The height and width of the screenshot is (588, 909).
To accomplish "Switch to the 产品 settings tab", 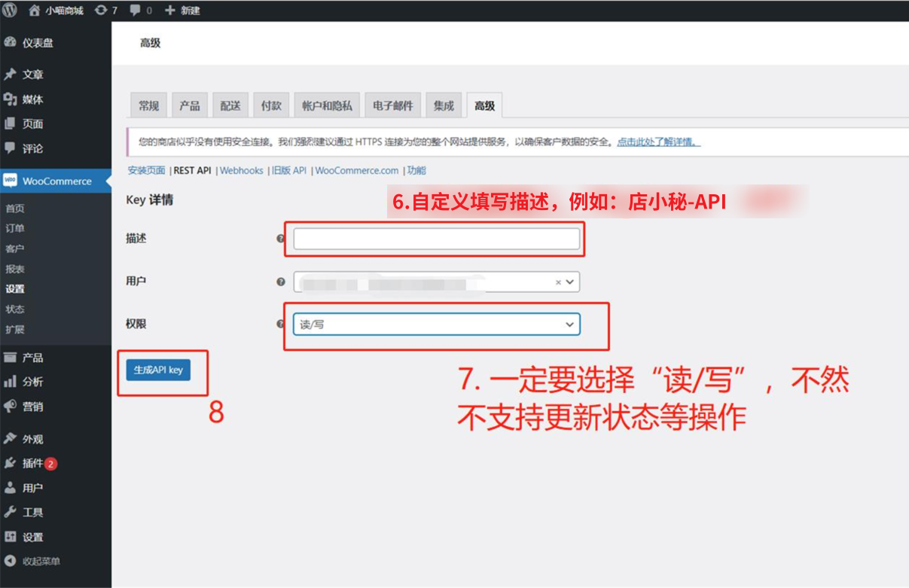I will 190,106.
